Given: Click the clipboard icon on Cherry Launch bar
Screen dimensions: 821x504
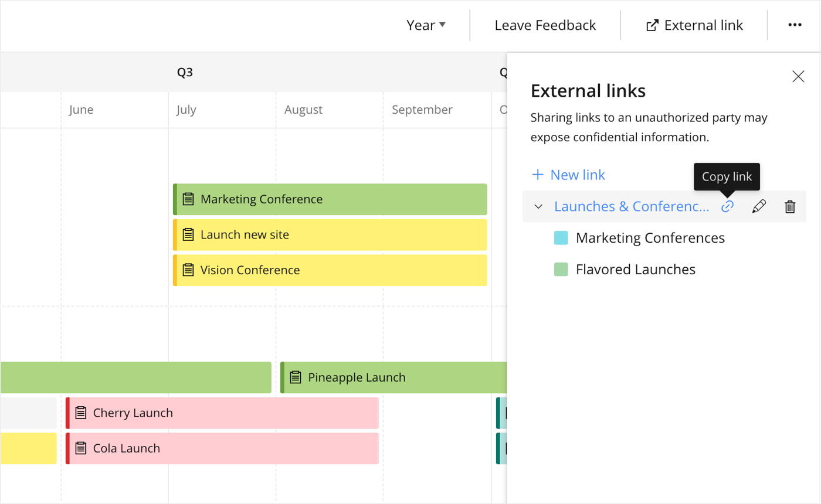Looking at the screenshot, I should (80, 413).
